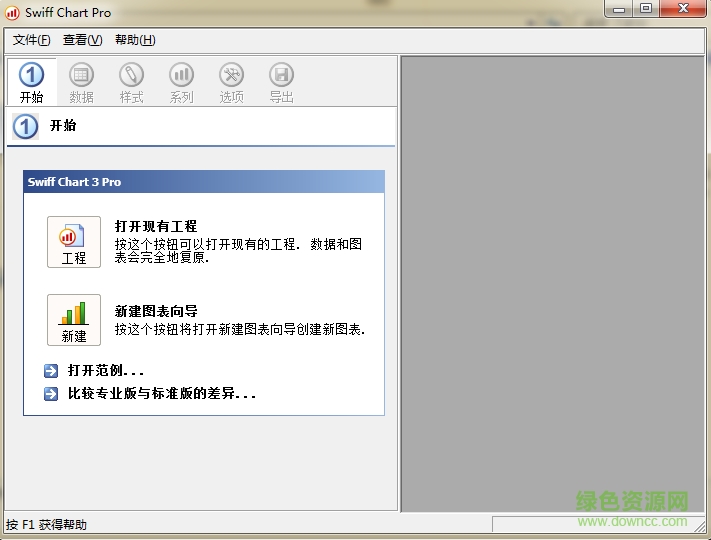711x540 pixels.
Task: Open the 打开范例... link
Action: [106, 370]
